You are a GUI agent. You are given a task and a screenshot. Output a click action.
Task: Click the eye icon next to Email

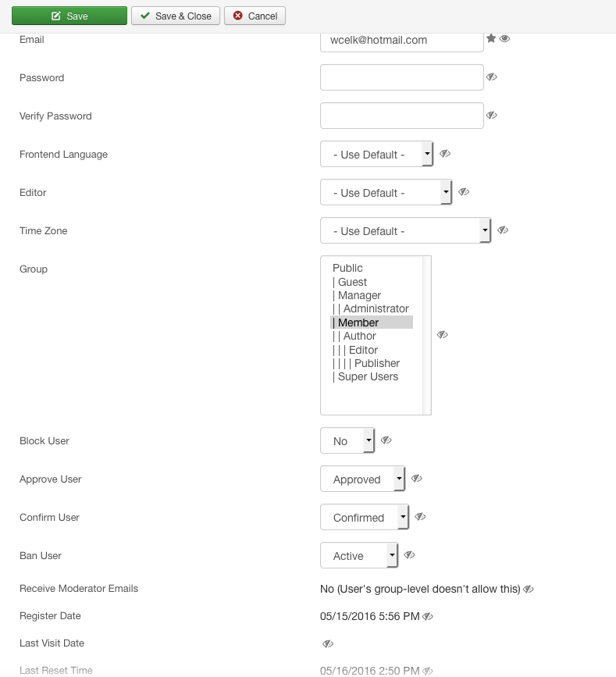click(x=505, y=38)
